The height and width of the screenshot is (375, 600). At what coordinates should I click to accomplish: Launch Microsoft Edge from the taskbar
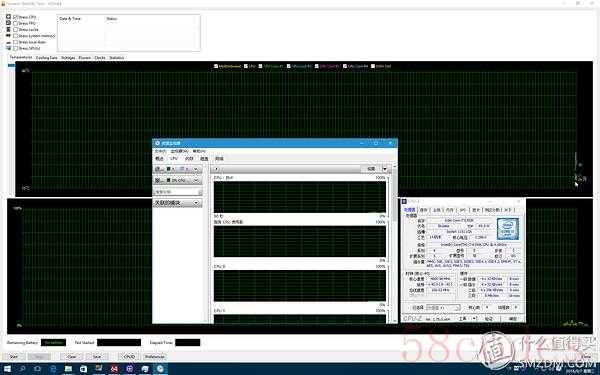tap(53, 369)
